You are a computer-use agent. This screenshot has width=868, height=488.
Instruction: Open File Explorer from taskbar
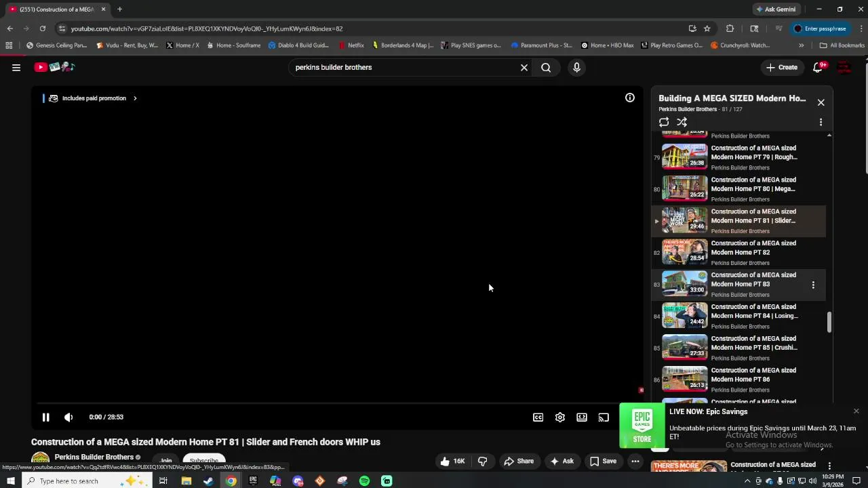(x=186, y=481)
